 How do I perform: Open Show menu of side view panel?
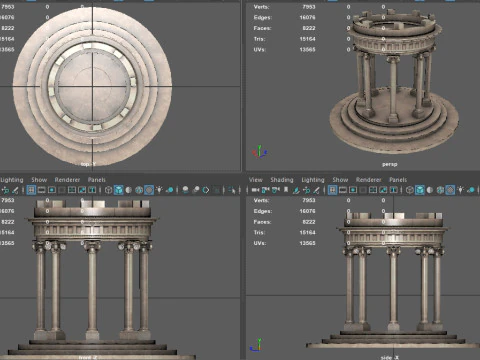click(x=340, y=180)
